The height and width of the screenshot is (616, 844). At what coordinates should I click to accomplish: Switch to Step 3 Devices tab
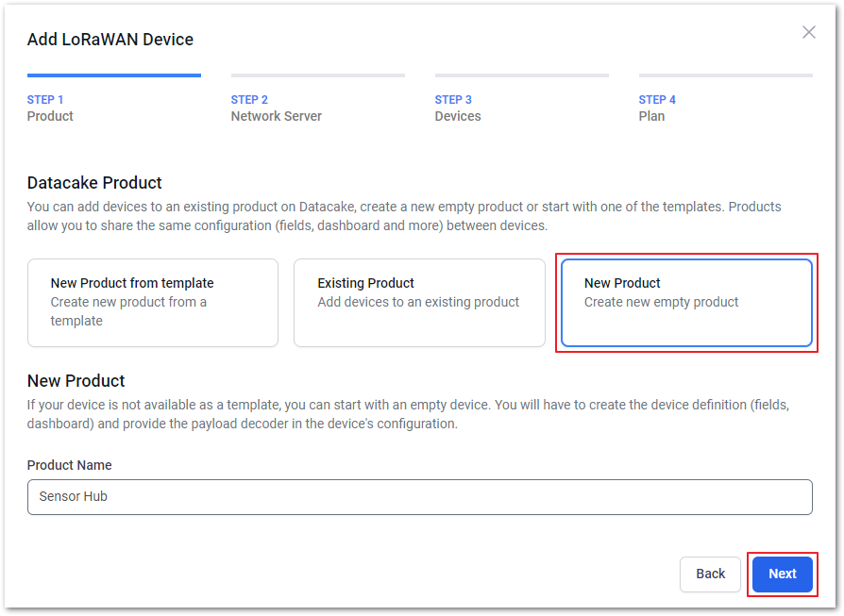(x=458, y=108)
